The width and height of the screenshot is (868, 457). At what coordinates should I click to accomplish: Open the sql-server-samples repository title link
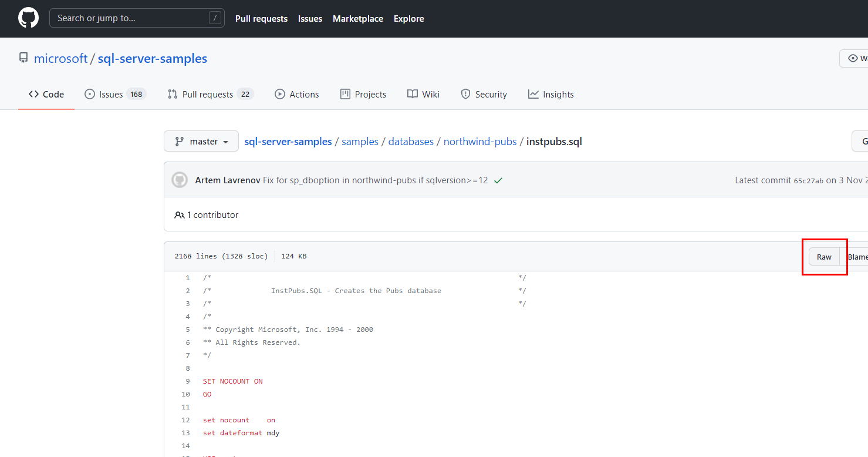click(x=153, y=59)
